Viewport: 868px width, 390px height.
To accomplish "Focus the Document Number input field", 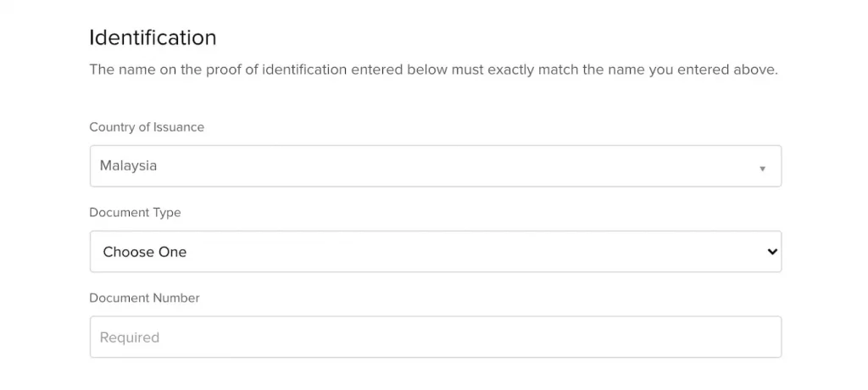I will pyautogui.click(x=435, y=337).
